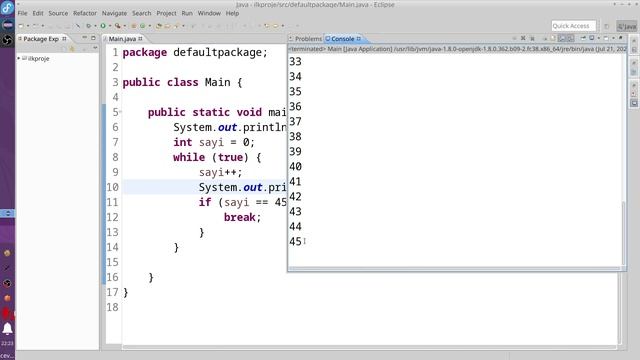Open the Run menu

click(x=187, y=13)
